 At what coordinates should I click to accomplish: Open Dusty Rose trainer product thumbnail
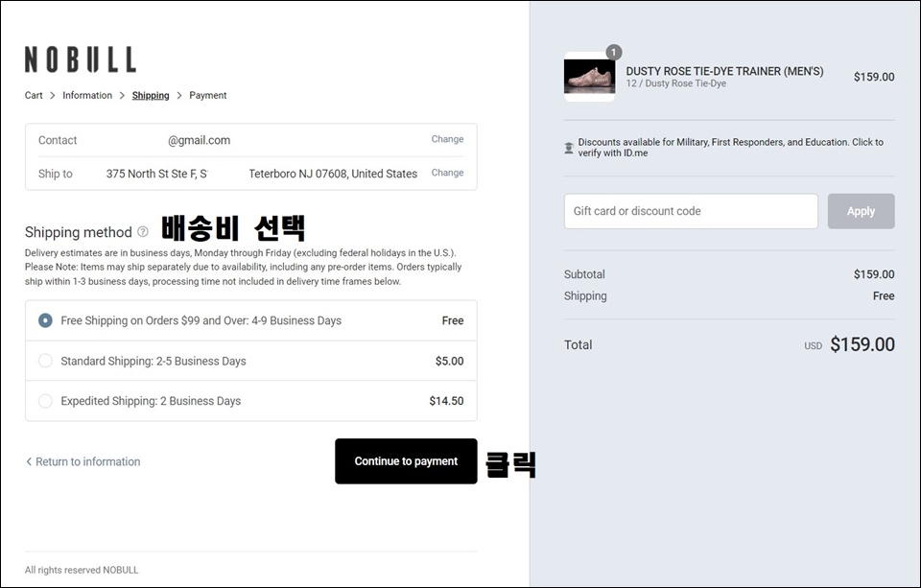pos(590,77)
